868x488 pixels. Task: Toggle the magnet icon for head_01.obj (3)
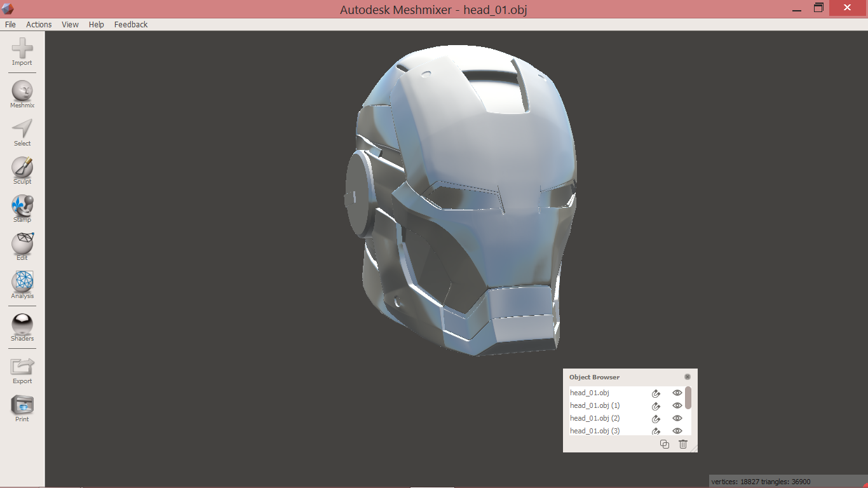(656, 431)
